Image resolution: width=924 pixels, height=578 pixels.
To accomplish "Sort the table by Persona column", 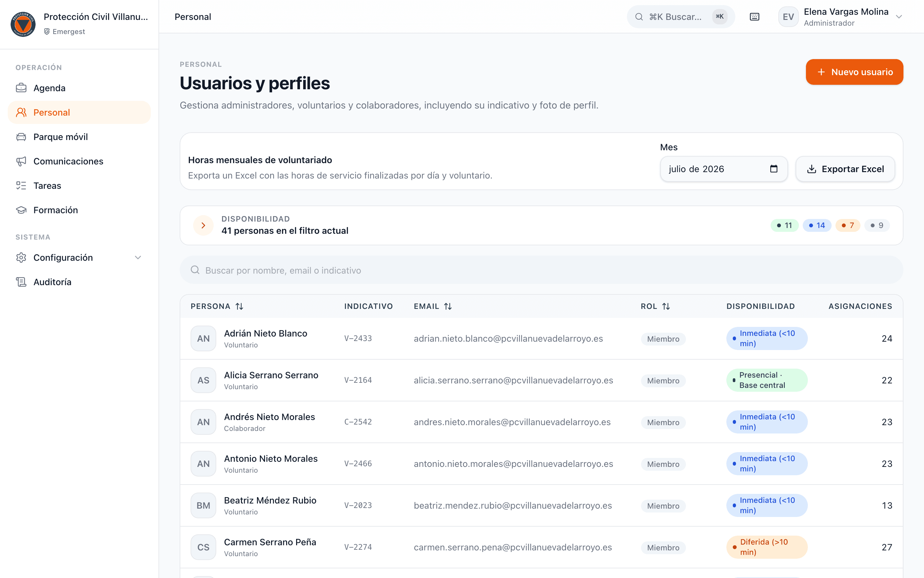I will (x=217, y=306).
